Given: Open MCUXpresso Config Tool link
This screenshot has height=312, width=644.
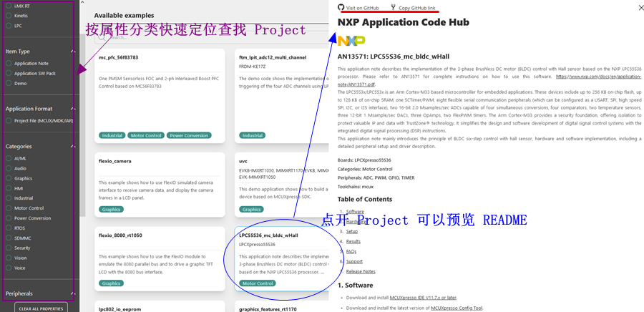Looking at the screenshot, I should point(457,308).
